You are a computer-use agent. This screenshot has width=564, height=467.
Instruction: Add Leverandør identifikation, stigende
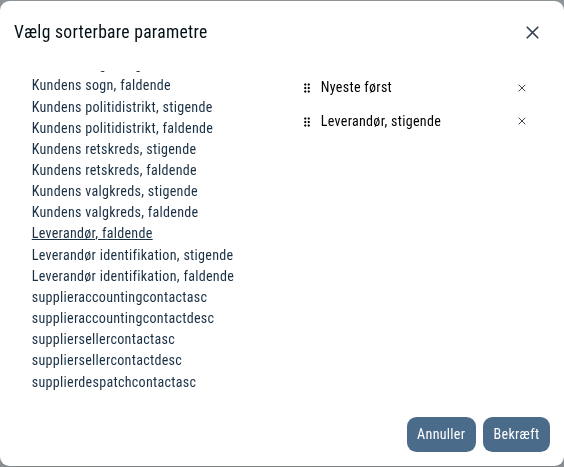(x=132, y=255)
